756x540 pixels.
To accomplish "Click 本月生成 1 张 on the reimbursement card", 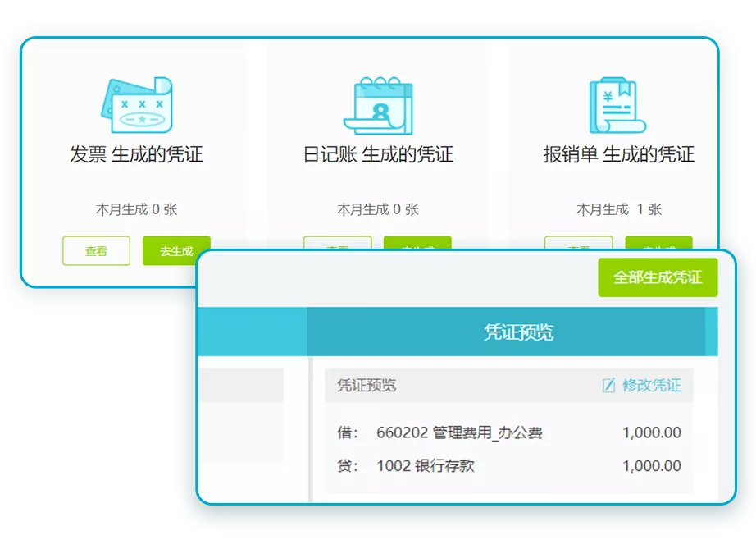I will click(621, 209).
